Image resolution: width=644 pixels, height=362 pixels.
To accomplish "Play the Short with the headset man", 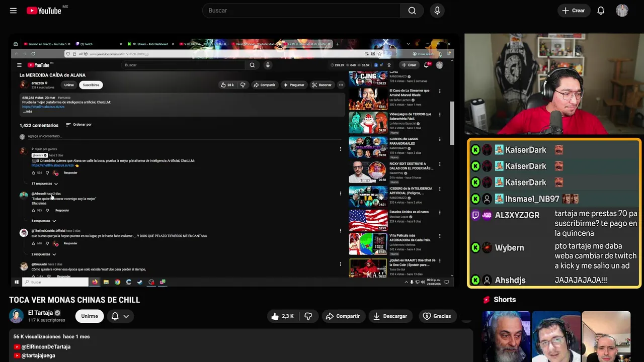I will tap(556, 336).
